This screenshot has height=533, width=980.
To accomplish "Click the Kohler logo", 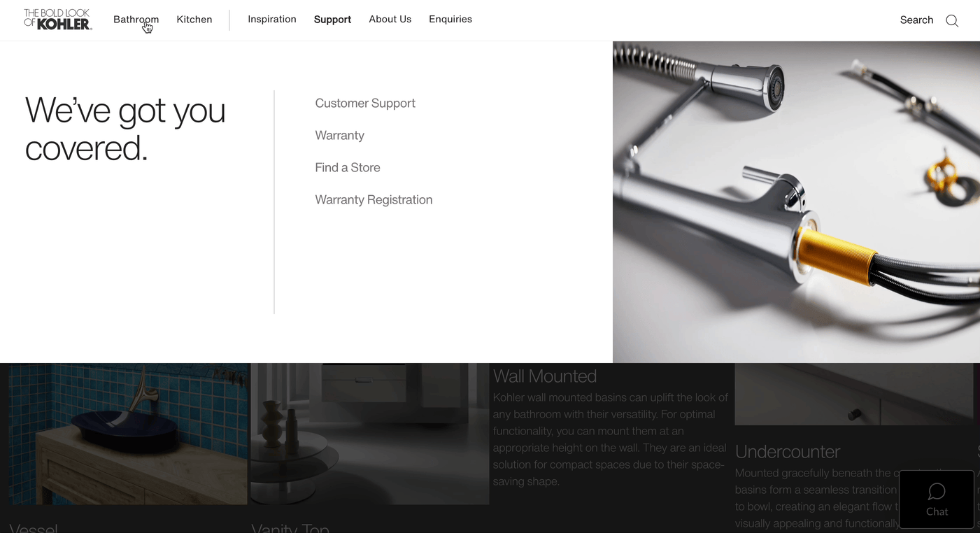I will [57, 20].
